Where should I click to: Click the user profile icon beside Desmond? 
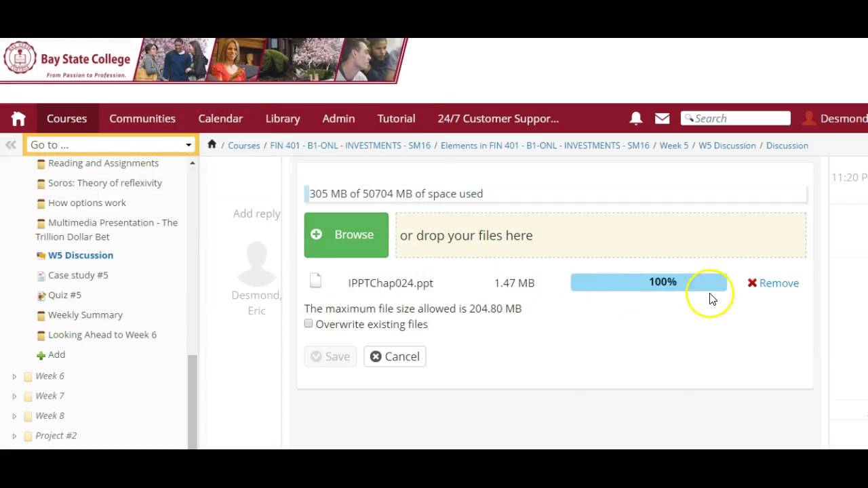[x=809, y=119]
